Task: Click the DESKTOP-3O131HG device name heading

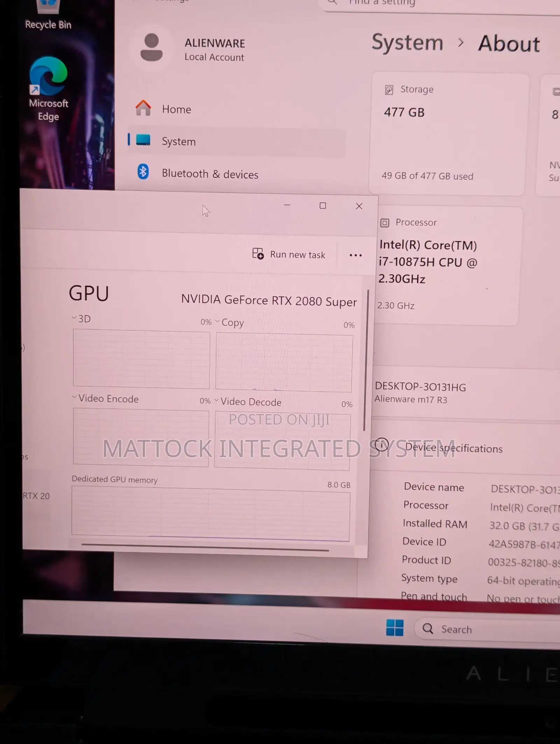Action: (x=420, y=387)
